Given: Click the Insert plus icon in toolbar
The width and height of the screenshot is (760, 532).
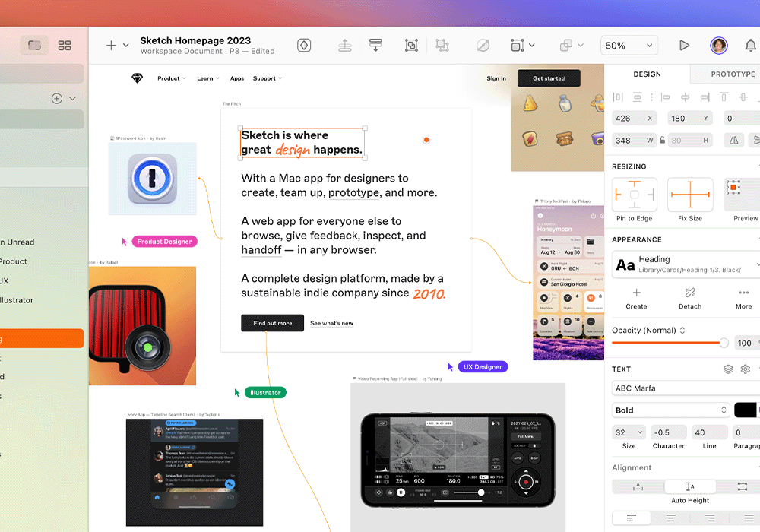Looking at the screenshot, I should pyautogui.click(x=111, y=46).
